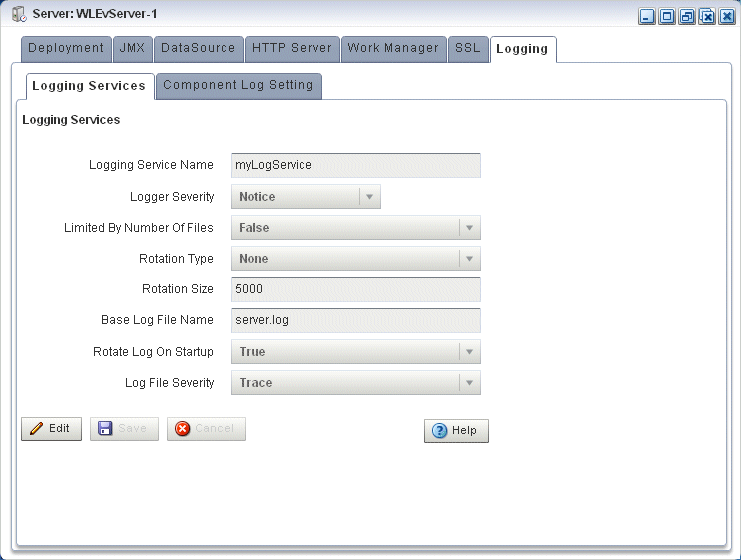
Task: Click the Rotate Log On Startup label
Action: (153, 352)
